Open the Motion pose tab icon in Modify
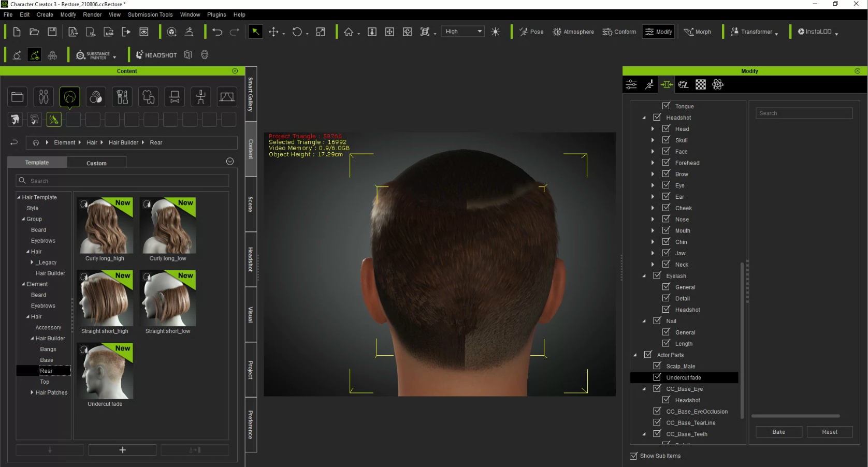868x467 pixels. click(x=649, y=84)
